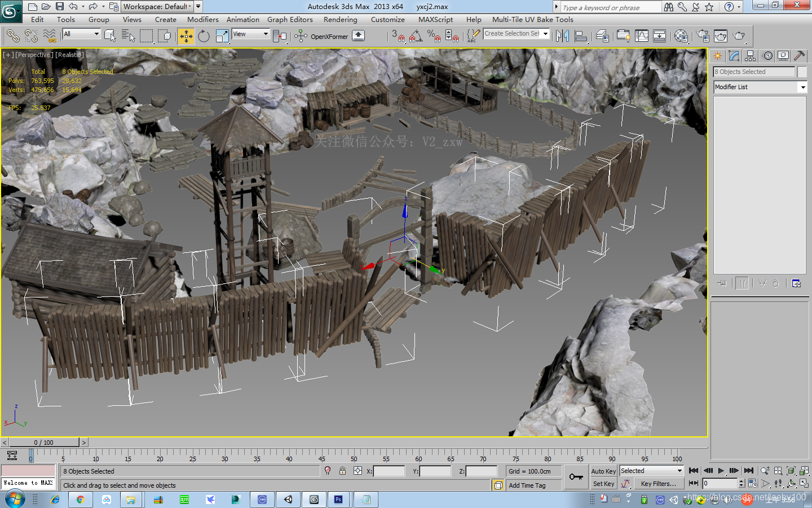Select the Select and Rotate tool
The image size is (812, 508).
click(x=204, y=37)
